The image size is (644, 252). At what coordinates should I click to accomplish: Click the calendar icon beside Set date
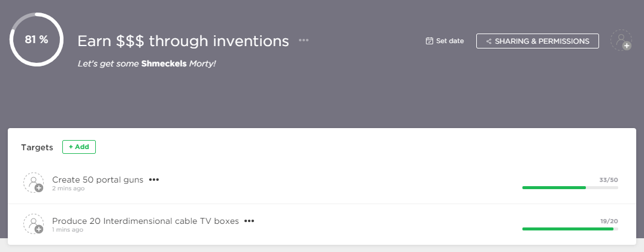[x=429, y=41]
